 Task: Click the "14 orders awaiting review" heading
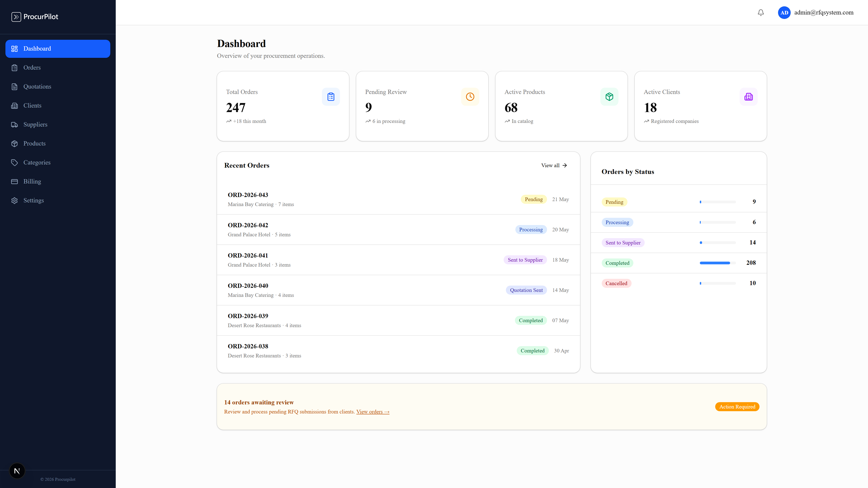[x=259, y=402]
